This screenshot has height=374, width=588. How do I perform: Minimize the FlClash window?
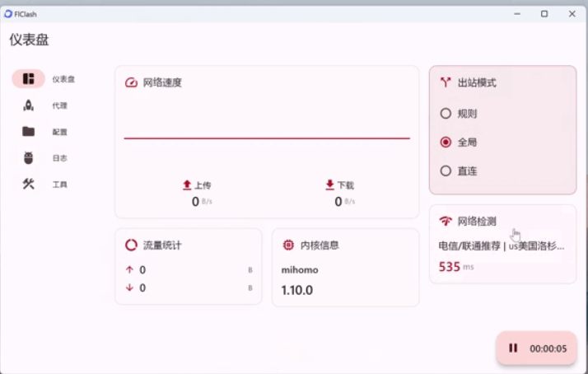tap(517, 14)
